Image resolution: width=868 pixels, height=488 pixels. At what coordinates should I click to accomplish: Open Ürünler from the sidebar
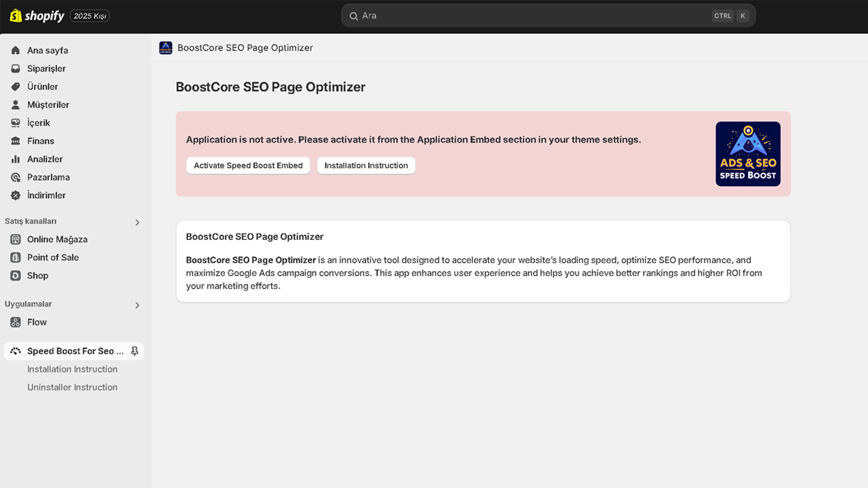(x=42, y=86)
